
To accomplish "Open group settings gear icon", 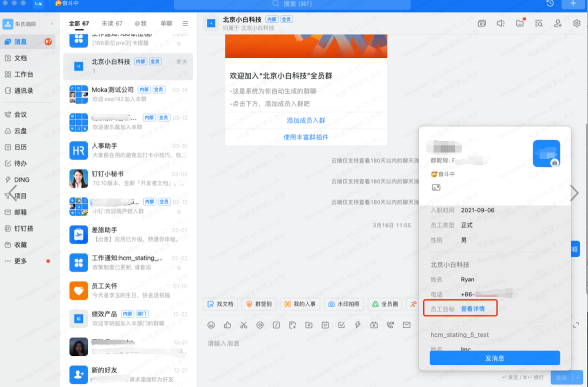I will 577,23.
